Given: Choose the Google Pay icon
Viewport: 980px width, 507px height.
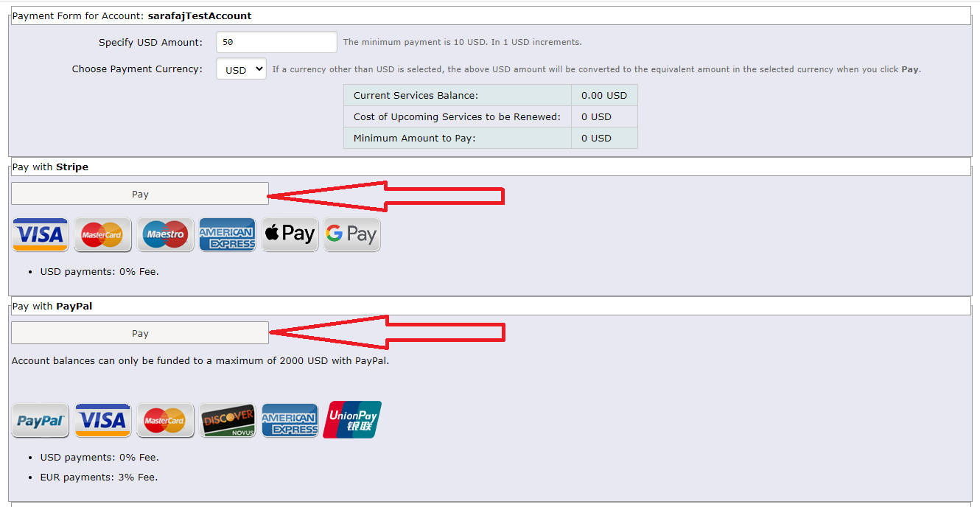Looking at the screenshot, I should point(352,235).
